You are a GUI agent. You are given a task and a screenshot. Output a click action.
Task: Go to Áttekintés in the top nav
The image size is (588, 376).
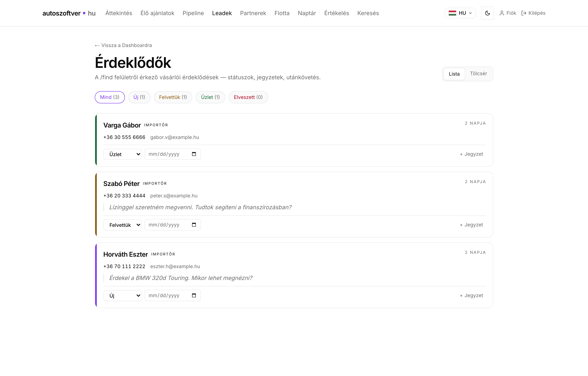click(x=119, y=13)
